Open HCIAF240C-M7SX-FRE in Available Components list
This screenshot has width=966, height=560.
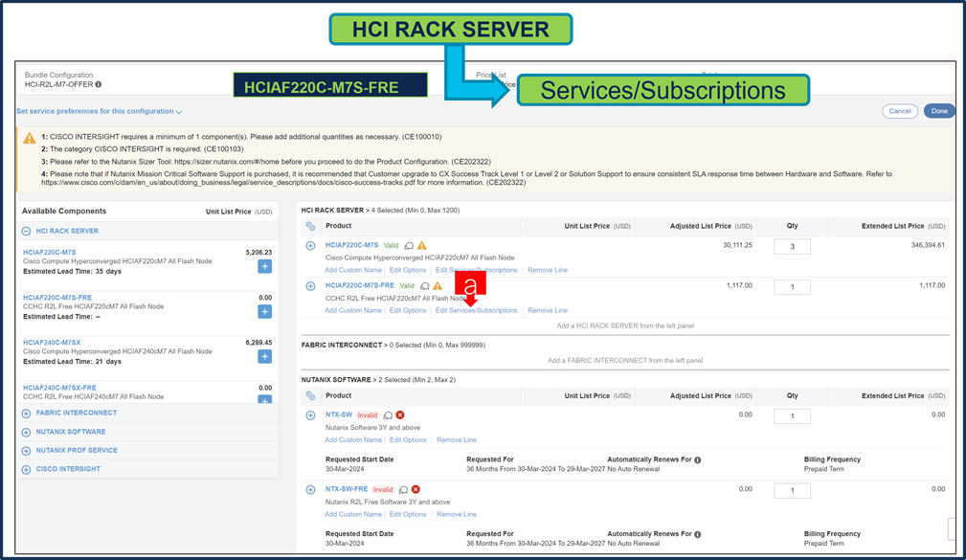(59, 388)
